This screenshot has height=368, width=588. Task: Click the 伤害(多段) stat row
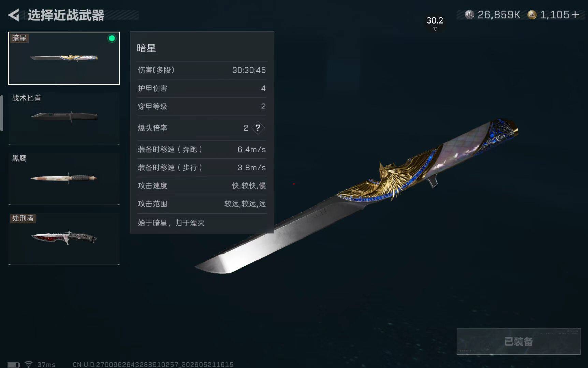tap(202, 70)
